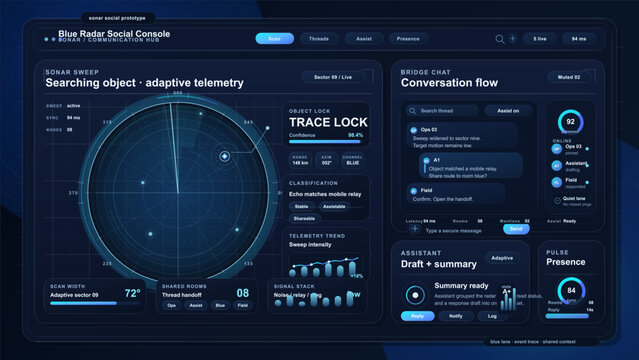Click the Search thread field
639x360 pixels.
[442, 111]
